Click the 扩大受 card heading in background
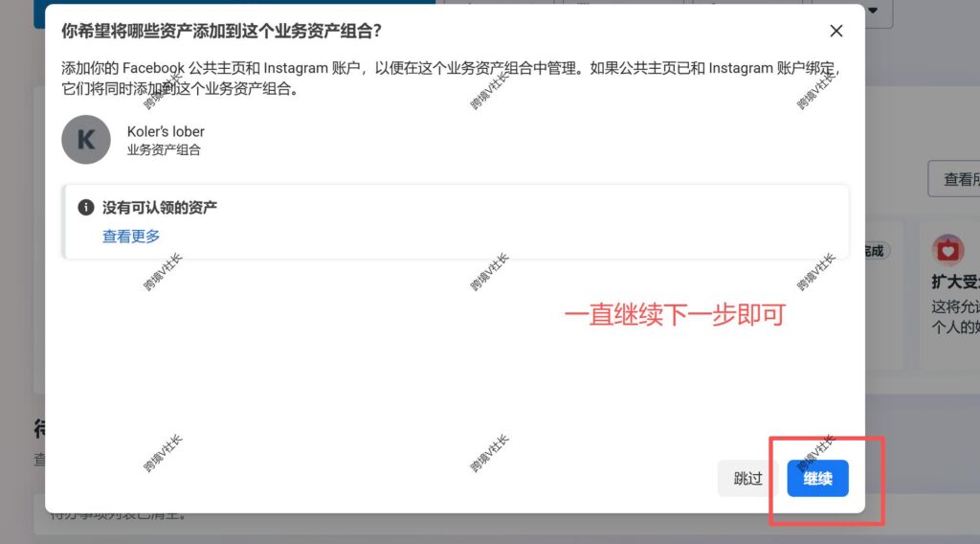 click(x=955, y=282)
